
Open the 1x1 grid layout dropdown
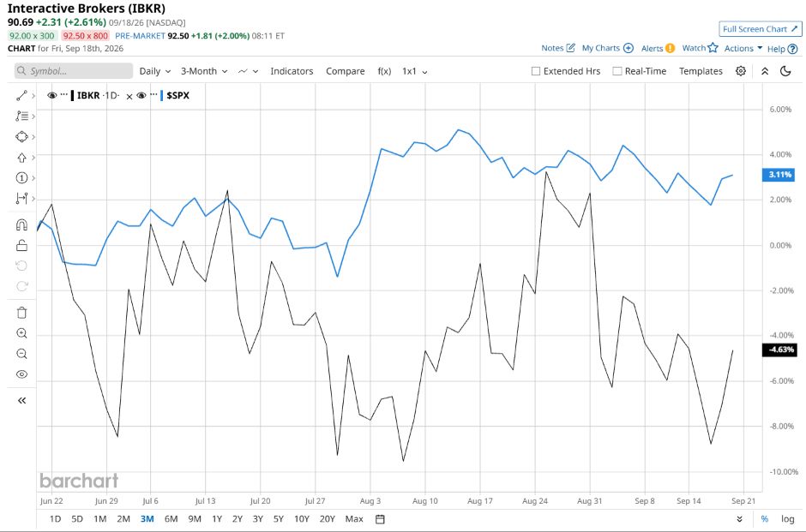click(x=415, y=71)
